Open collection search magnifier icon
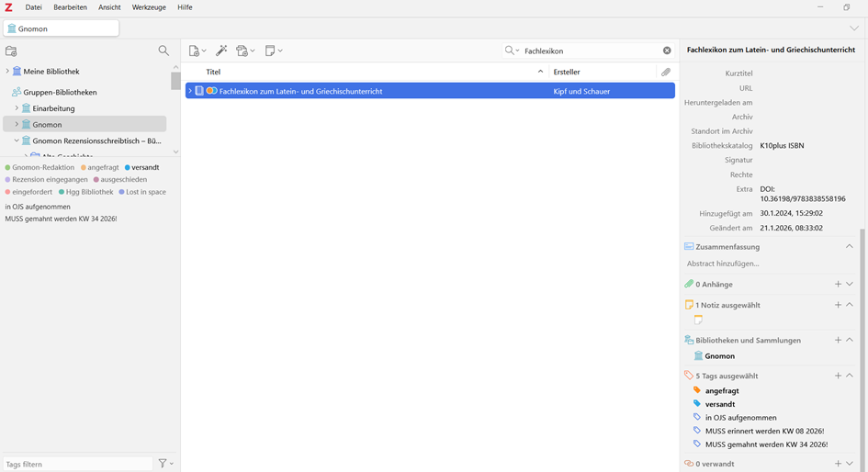Viewport: 868px width, 472px height. [x=163, y=51]
